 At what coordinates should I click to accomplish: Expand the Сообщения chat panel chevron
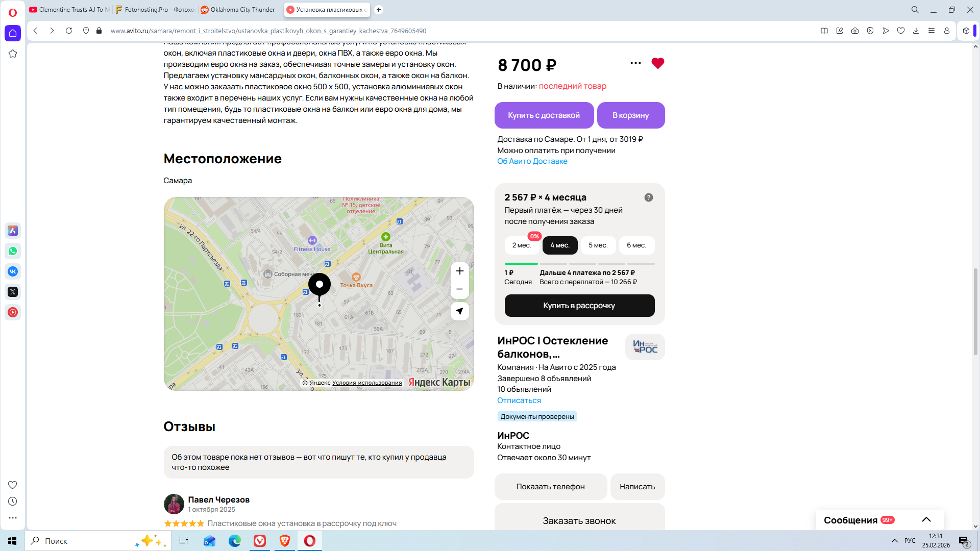click(x=926, y=520)
